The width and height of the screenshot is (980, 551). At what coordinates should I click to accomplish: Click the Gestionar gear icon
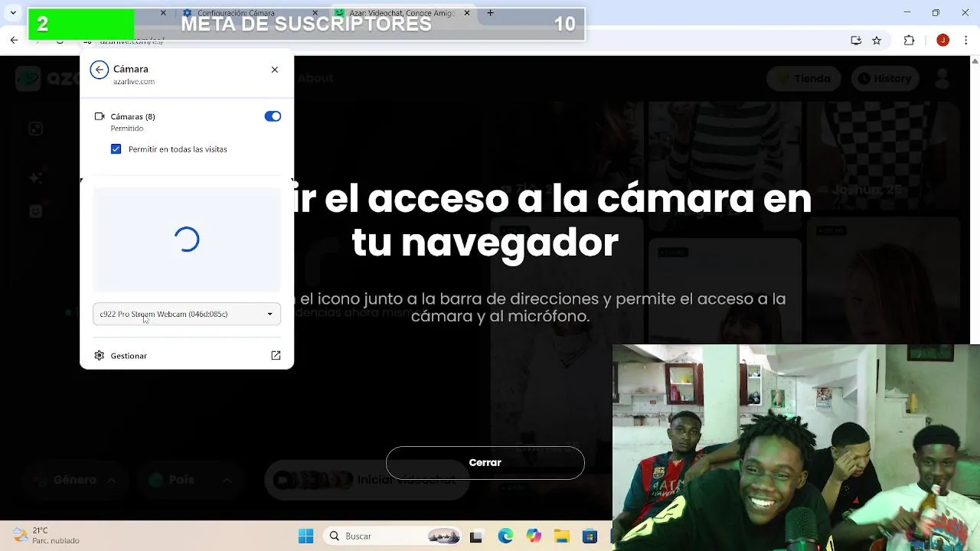[100, 356]
